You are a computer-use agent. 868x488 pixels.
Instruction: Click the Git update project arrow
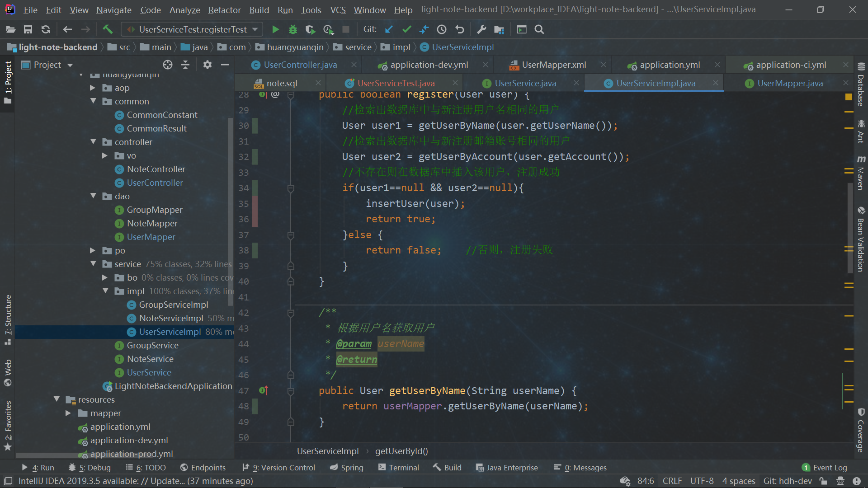click(389, 29)
